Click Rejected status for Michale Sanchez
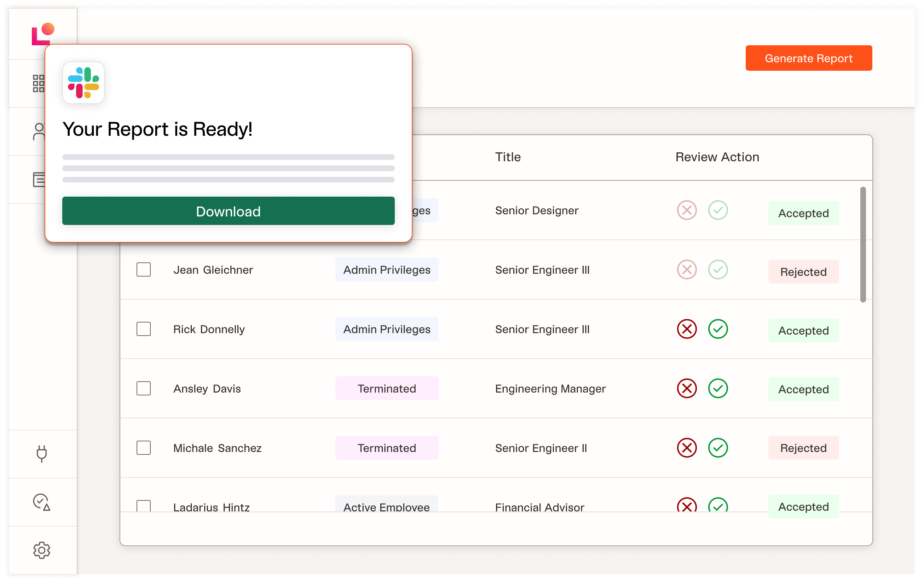924x580 pixels. point(803,448)
